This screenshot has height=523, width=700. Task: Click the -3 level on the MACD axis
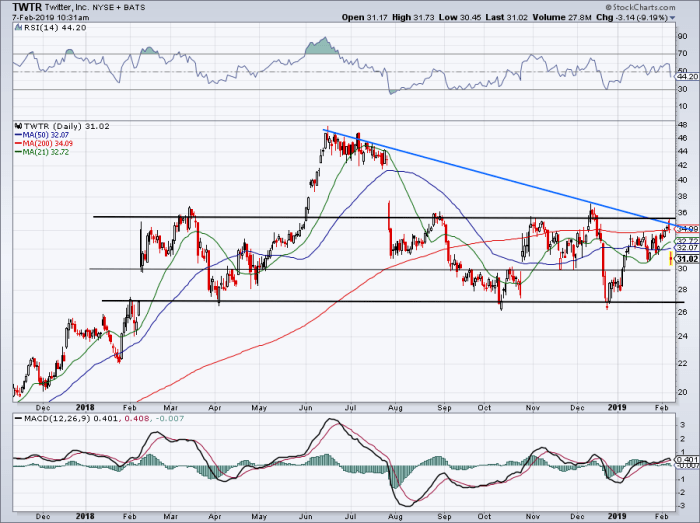coord(681,506)
